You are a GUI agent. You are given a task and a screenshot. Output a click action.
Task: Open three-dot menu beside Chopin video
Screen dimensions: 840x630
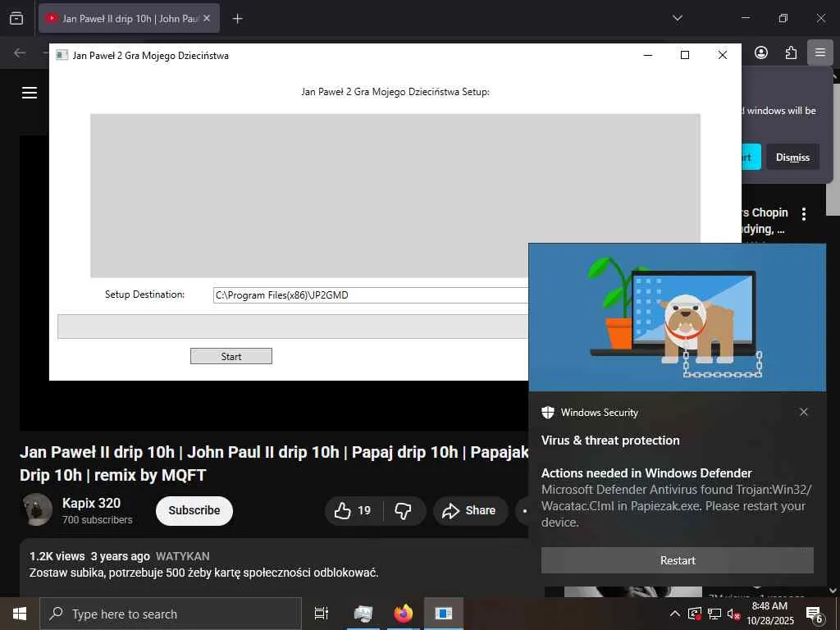pos(804,214)
